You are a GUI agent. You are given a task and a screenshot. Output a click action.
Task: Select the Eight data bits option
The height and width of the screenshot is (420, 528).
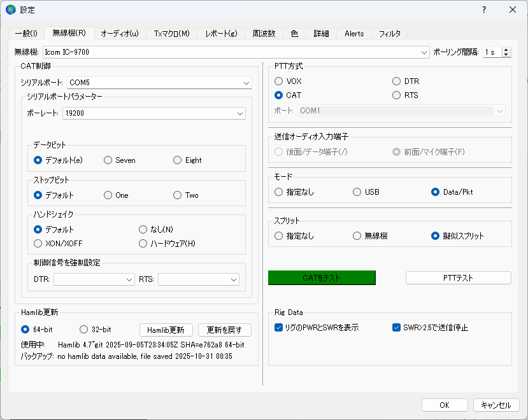187,160
